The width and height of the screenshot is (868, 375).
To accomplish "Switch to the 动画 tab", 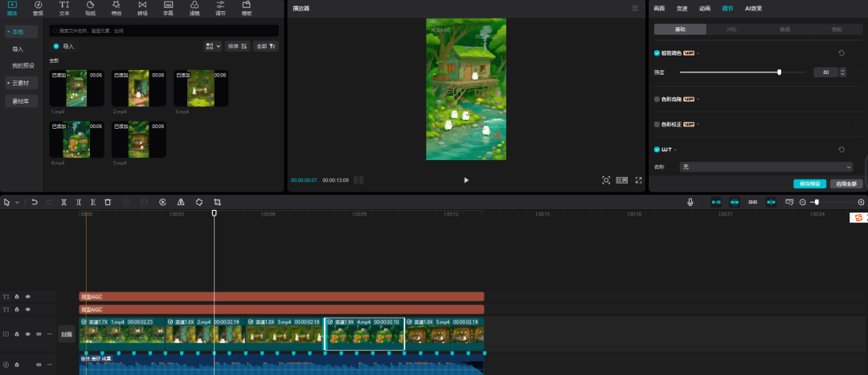I will point(705,8).
